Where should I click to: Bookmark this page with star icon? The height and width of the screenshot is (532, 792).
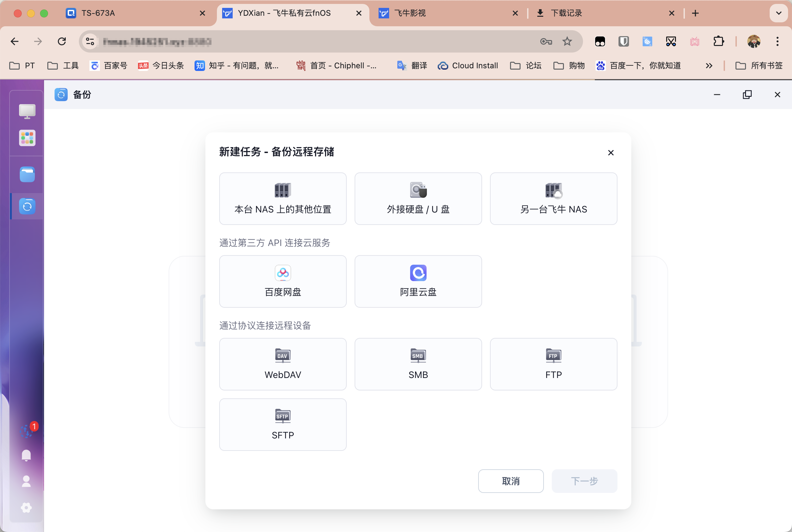567,41
